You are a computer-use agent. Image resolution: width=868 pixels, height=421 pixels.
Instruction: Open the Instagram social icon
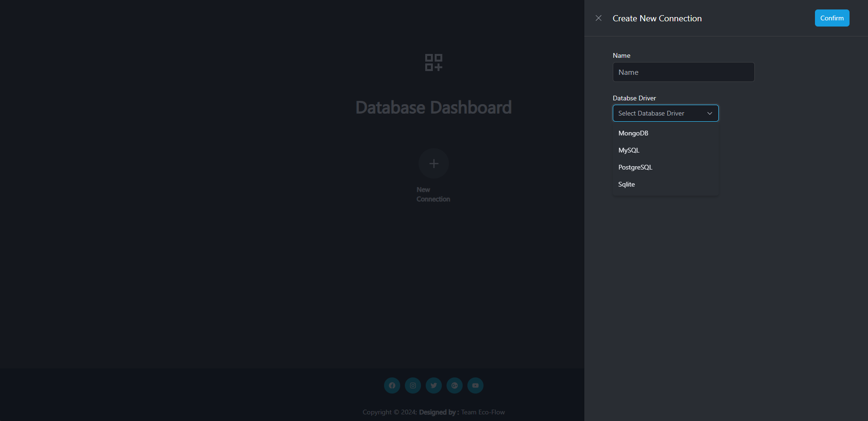click(x=413, y=385)
